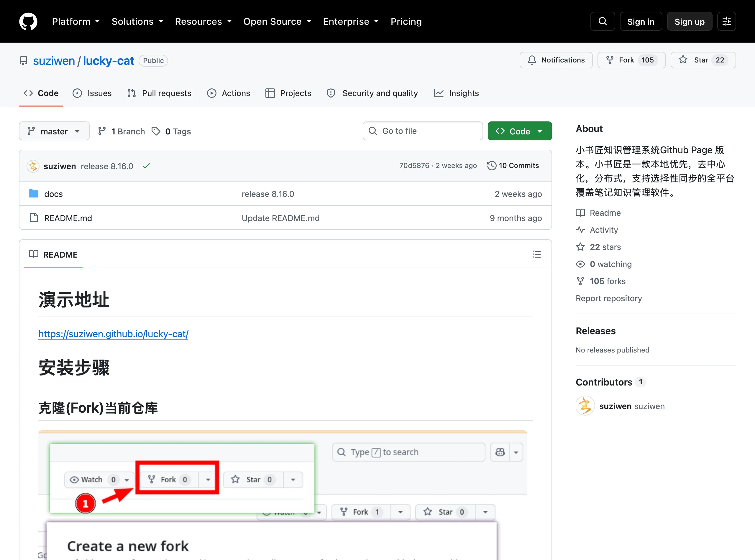755x560 pixels.
Task: Open the search magnifier in header
Action: (x=602, y=21)
